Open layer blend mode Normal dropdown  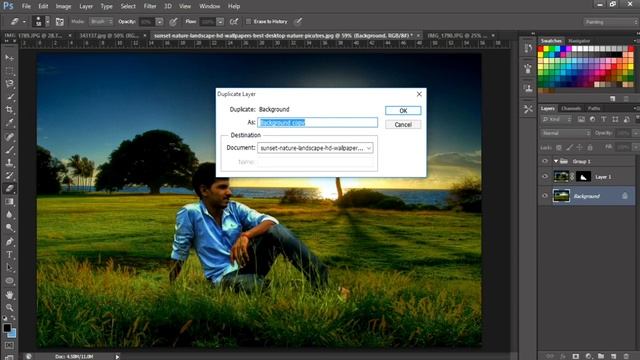(566, 133)
